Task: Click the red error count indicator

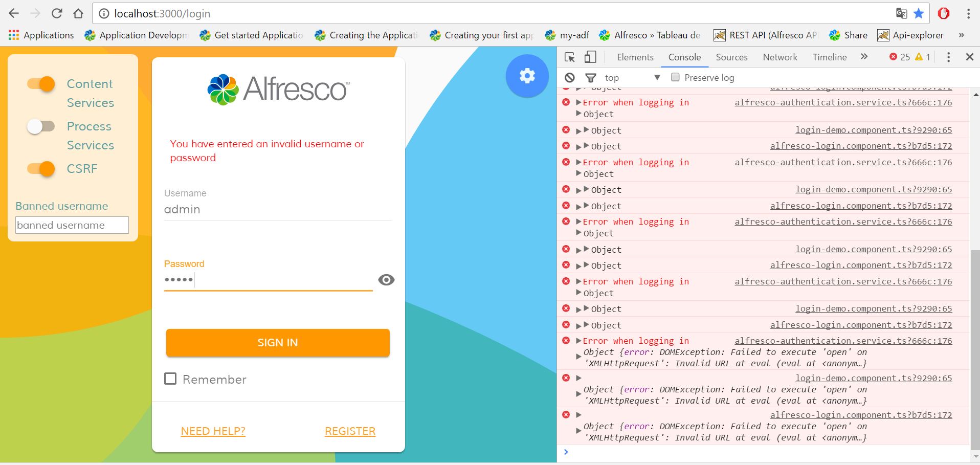Action: 900,57
